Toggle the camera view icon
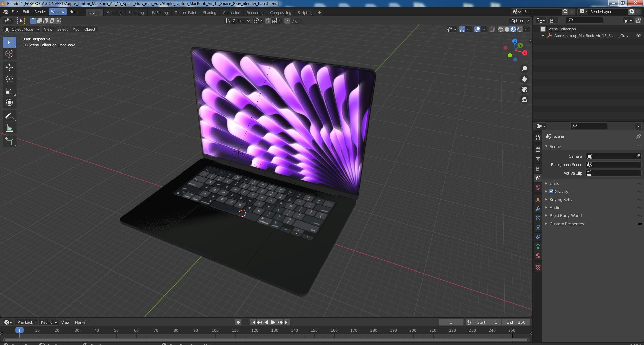 pos(524,89)
